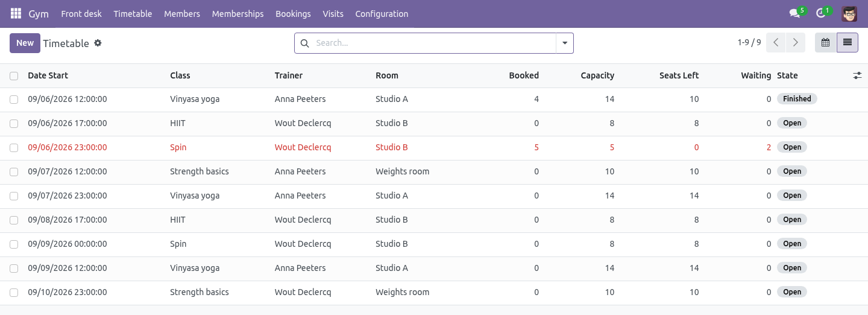The width and height of the screenshot is (868, 315).
Task: Click the Gym app title
Action: [x=39, y=13]
